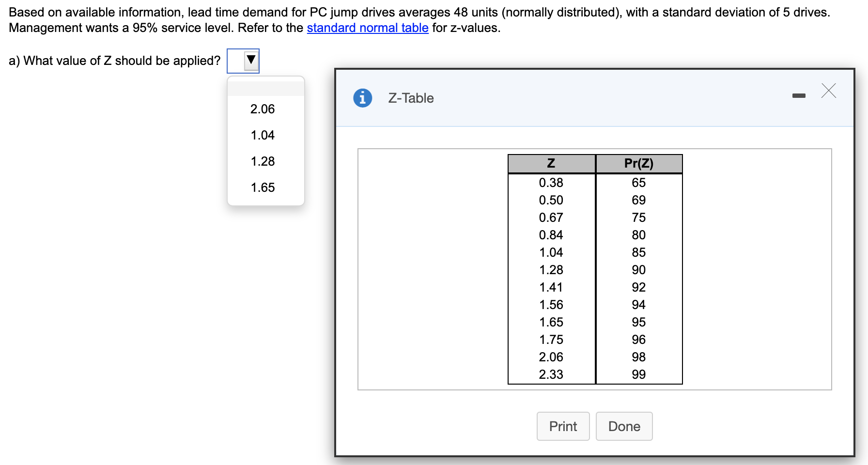The height and width of the screenshot is (465, 868).
Task: Select 1.65 from the dropdown list
Action: click(x=262, y=187)
